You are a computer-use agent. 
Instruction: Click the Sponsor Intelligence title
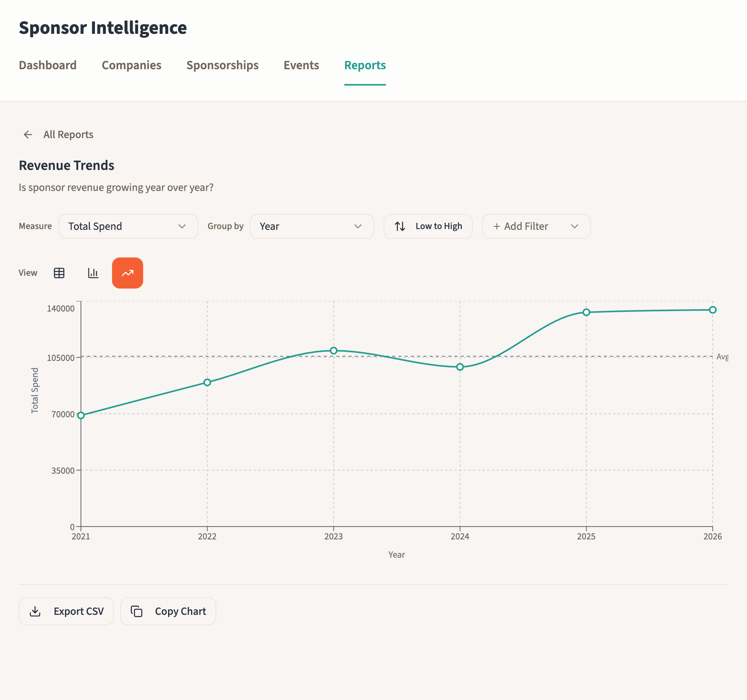103,28
